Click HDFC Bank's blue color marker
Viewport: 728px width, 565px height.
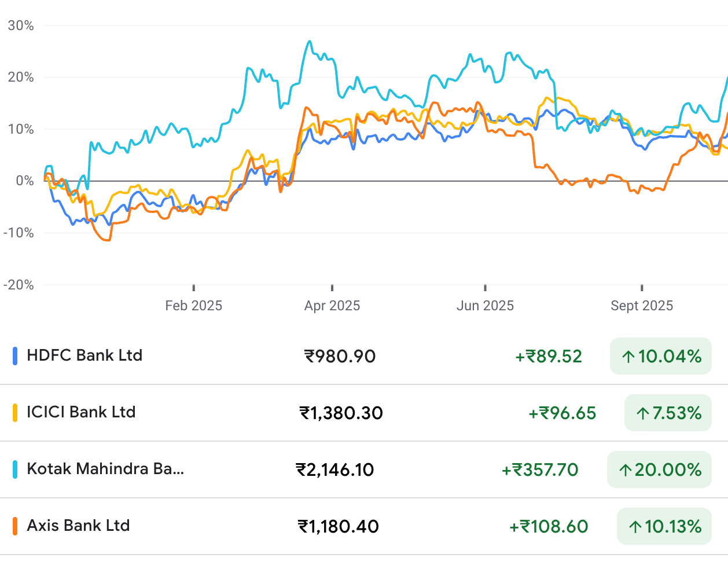tap(15, 355)
